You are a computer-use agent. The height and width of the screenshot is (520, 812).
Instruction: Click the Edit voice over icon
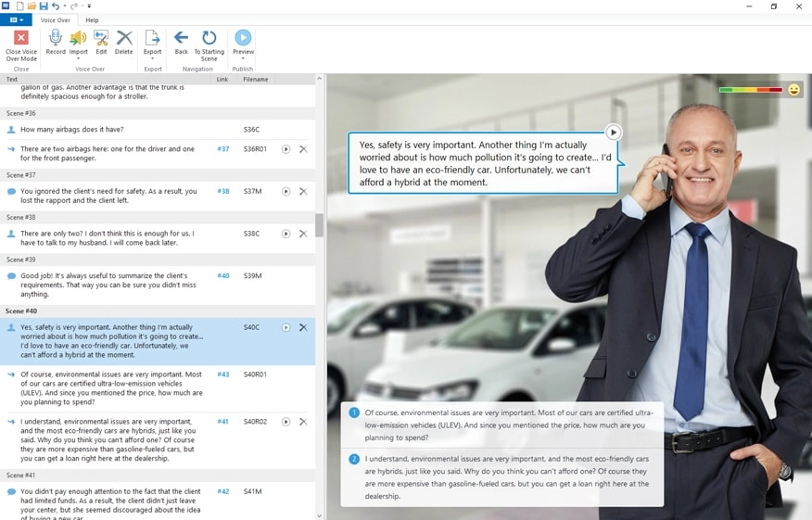(101, 38)
